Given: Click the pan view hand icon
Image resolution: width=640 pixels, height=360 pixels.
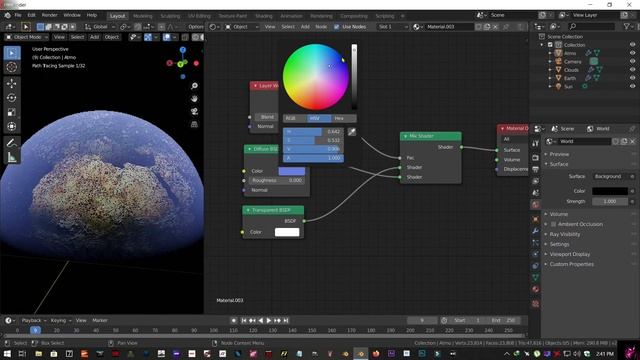Looking at the screenshot, I should tap(194, 99).
